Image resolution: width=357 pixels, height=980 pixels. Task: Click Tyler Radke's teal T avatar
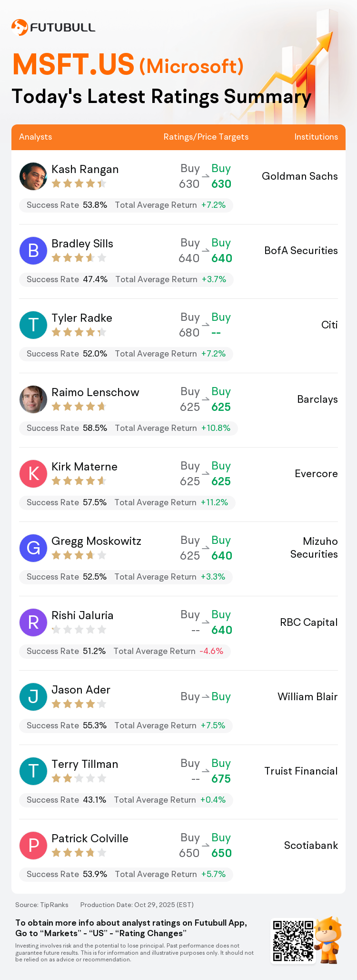33,325
